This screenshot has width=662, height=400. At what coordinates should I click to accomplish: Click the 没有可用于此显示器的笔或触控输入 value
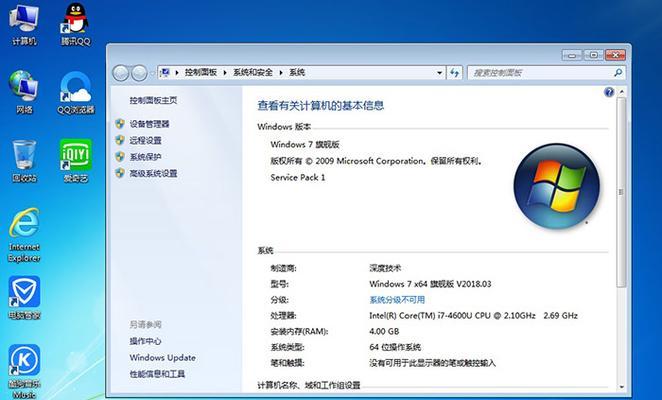click(432, 363)
